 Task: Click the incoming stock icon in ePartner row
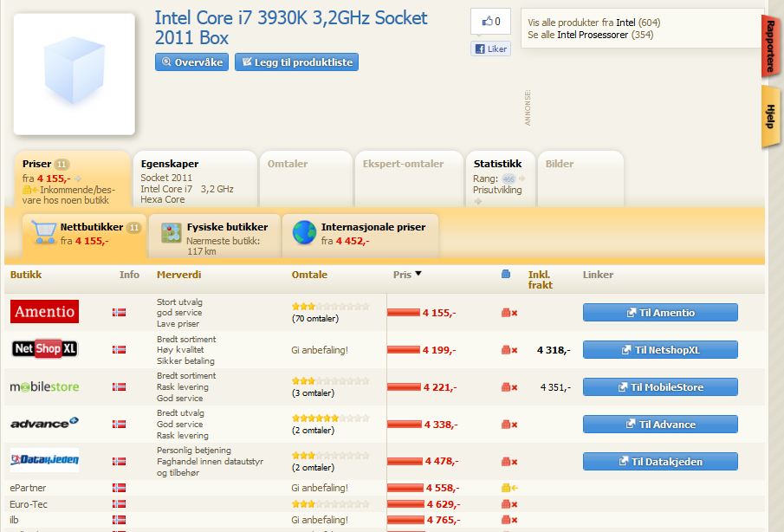(x=509, y=488)
